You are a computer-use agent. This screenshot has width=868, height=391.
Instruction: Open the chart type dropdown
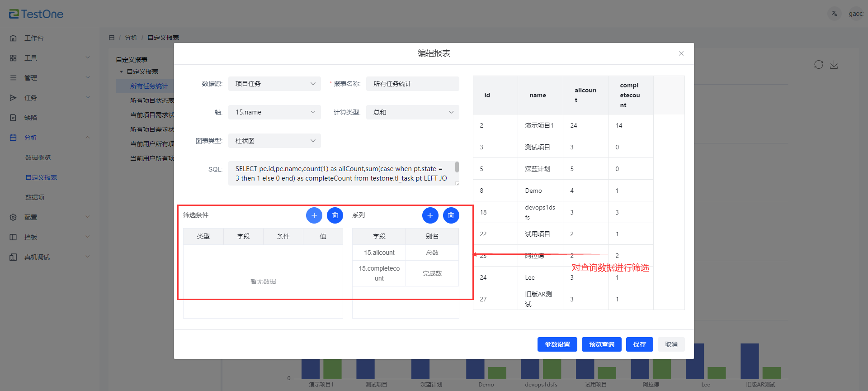click(x=274, y=141)
